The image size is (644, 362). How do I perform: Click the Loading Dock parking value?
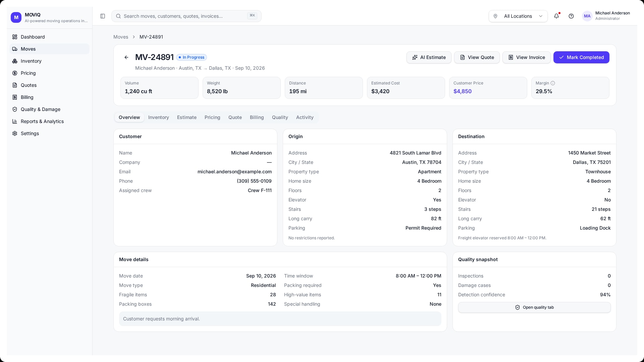pyautogui.click(x=595, y=228)
